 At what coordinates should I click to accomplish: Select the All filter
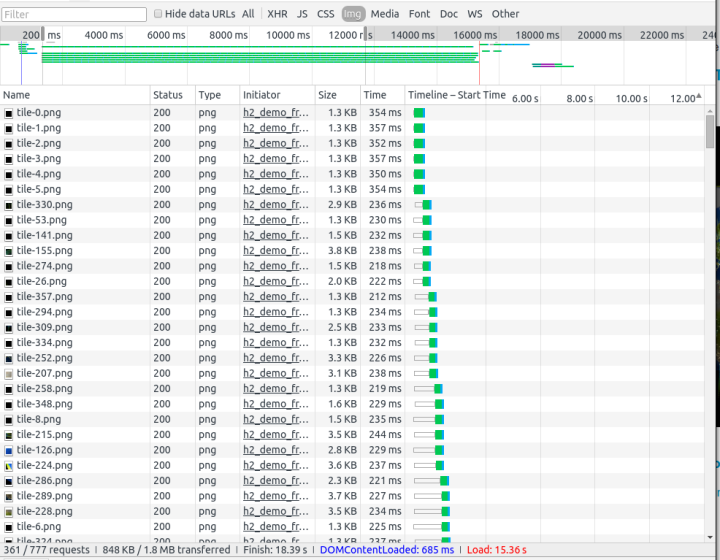point(248,14)
